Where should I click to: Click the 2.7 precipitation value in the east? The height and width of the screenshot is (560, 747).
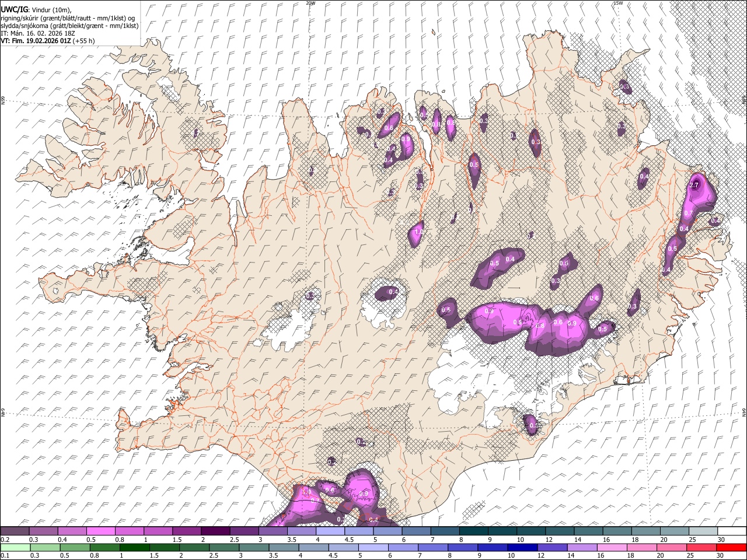click(x=694, y=185)
